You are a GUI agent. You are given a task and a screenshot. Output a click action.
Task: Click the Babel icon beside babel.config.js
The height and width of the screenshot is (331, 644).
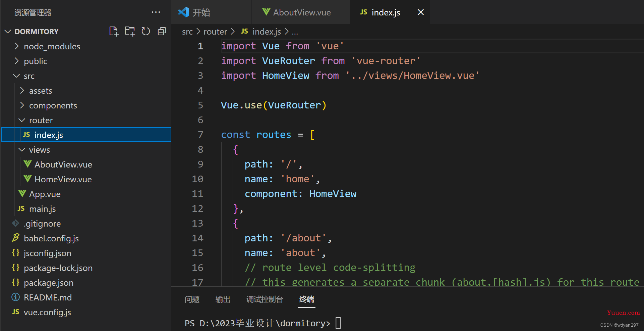(x=15, y=238)
